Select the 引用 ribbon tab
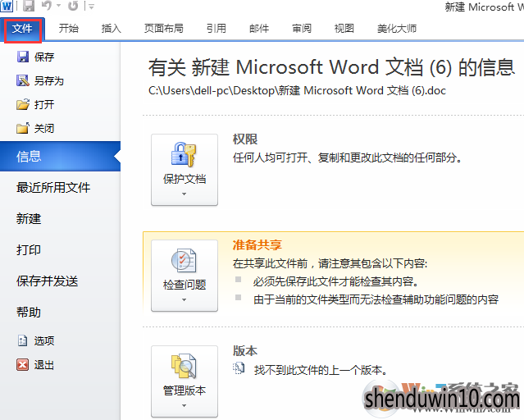This screenshot has height=420, width=524. click(x=216, y=29)
